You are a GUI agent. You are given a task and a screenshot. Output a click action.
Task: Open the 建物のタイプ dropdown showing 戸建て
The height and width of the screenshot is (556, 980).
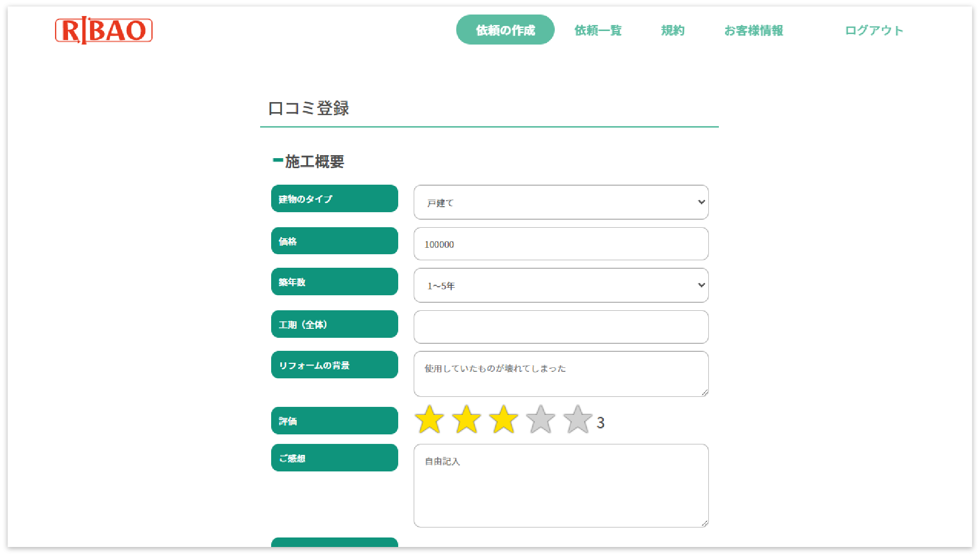click(560, 202)
